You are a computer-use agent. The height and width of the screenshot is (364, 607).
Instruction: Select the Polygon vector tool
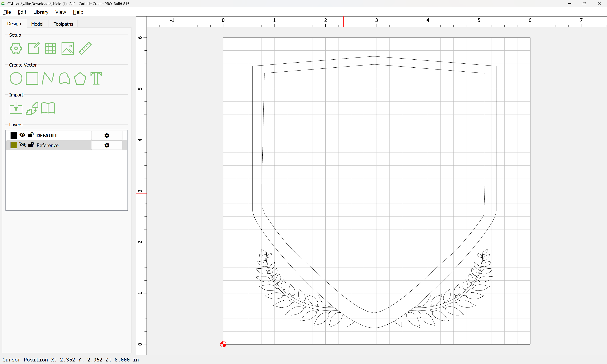coord(80,79)
